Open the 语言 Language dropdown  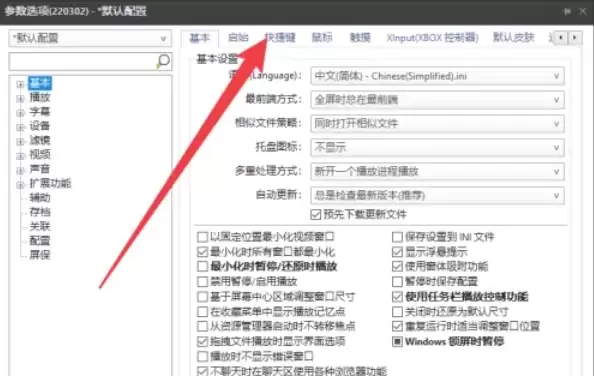(x=438, y=76)
